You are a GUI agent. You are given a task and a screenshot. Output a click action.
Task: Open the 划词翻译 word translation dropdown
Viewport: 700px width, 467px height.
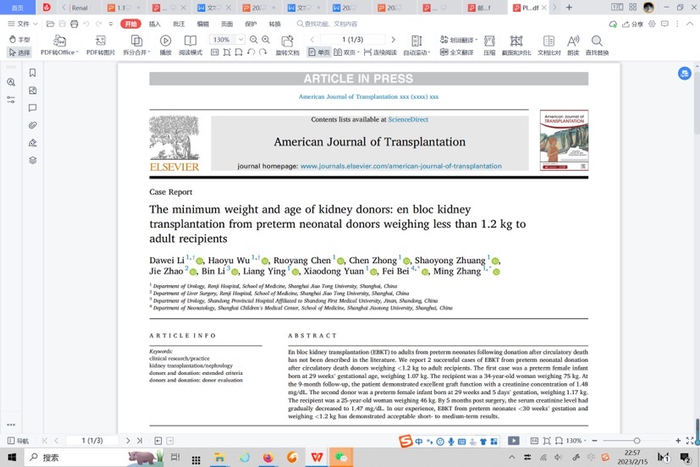pos(458,39)
